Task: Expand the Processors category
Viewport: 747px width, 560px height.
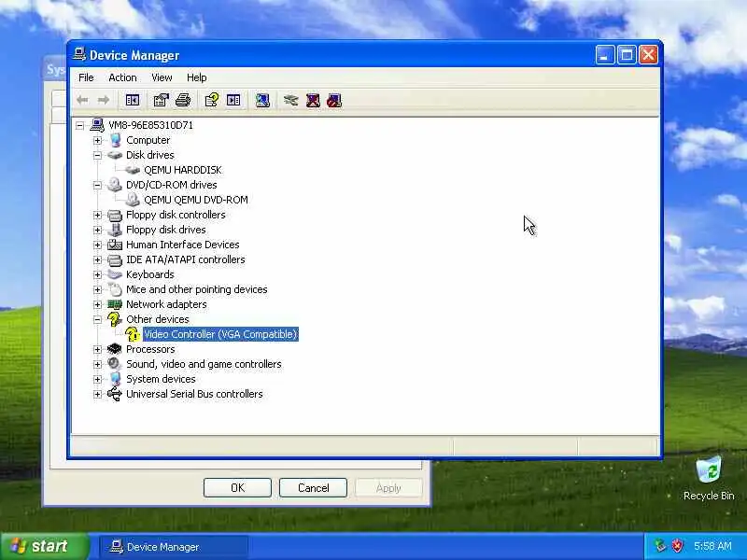Action: coord(98,349)
